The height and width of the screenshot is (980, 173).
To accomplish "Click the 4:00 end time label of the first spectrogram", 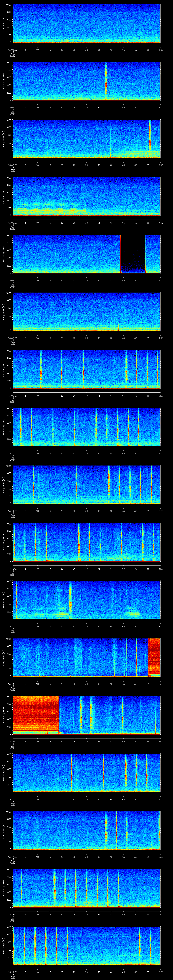I will pyautogui.click(x=160, y=49).
